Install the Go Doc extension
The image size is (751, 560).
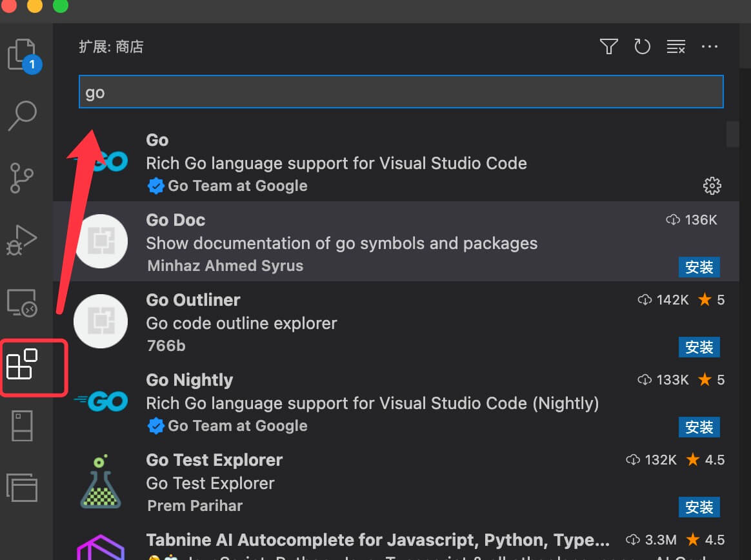coord(699,267)
